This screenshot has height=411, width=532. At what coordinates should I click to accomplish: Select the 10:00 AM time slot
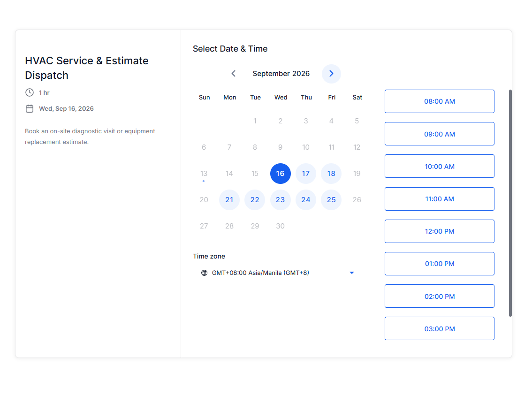click(440, 166)
